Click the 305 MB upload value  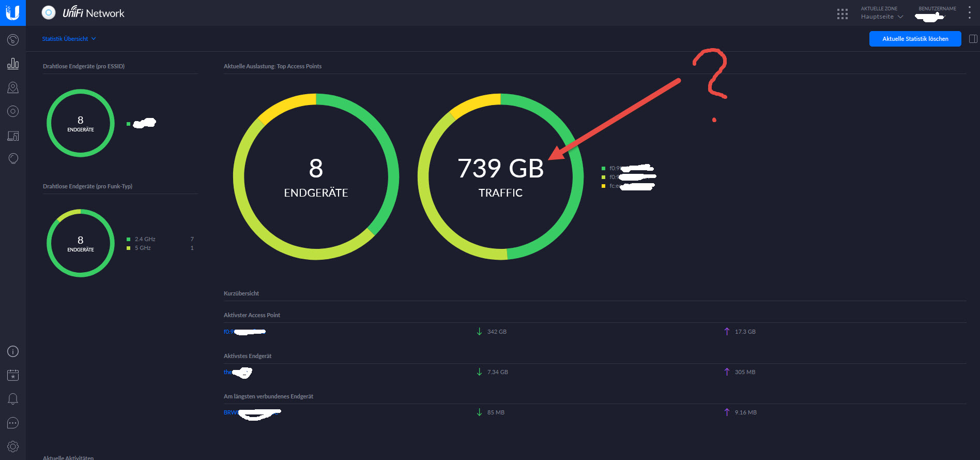point(745,372)
